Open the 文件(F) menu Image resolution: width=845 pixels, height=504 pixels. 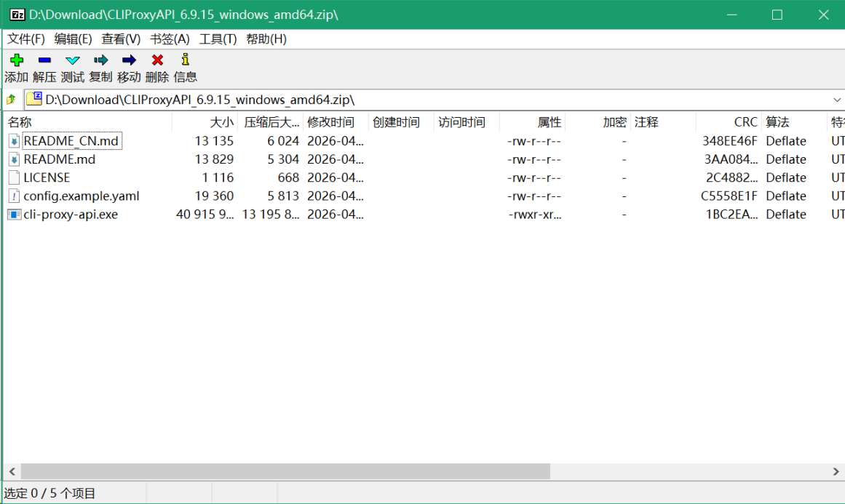26,39
